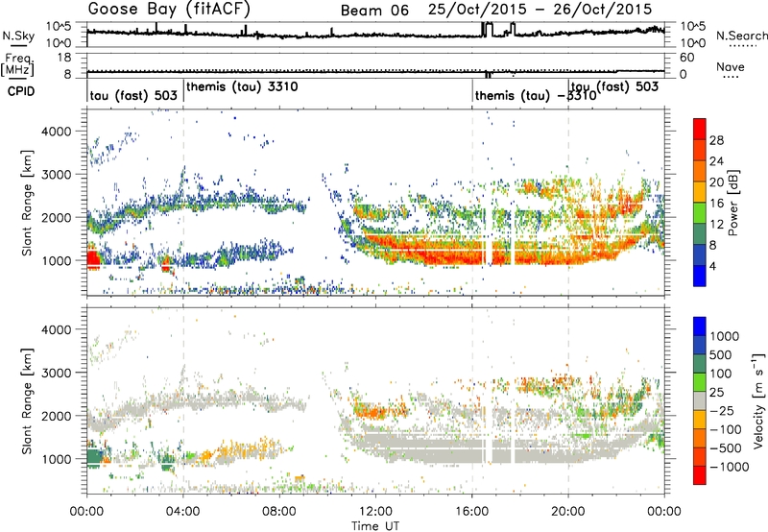768x532 pixels.
Task: Click the '-1000' tick on Velocity colorbar
Action: [x=730, y=467]
